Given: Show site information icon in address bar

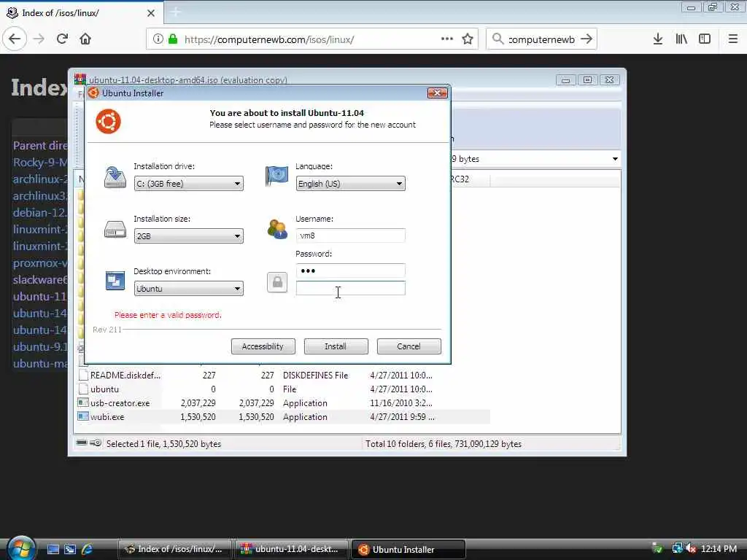Looking at the screenshot, I should [158, 39].
